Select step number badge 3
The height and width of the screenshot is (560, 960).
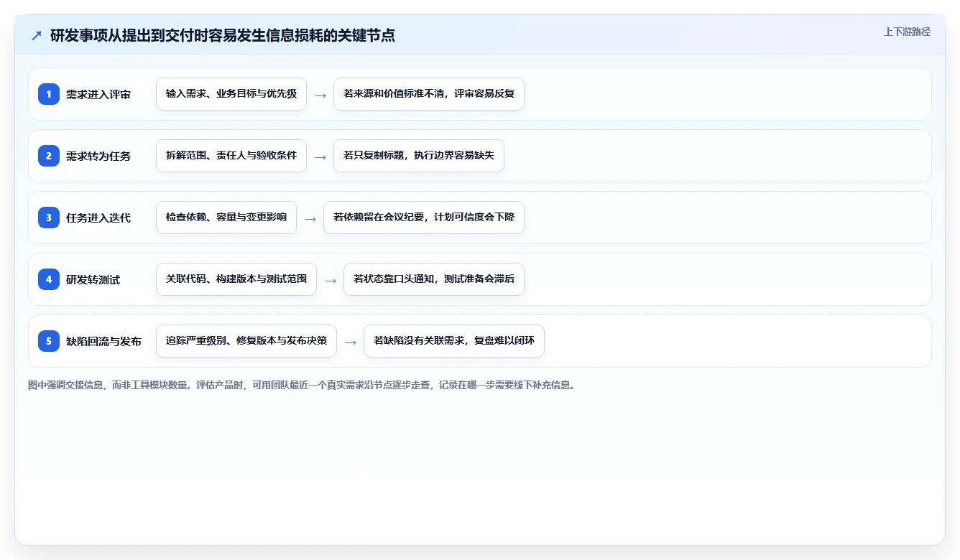pyautogui.click(x=49, y=218)
